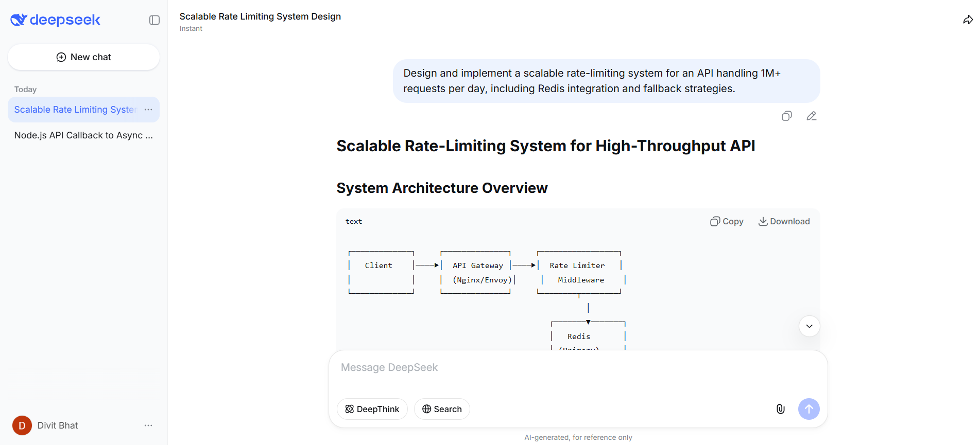Jump to bottom with the down chevron
Image resolution: width=980 pixels, height=445 pixels.
click(810, 326)
